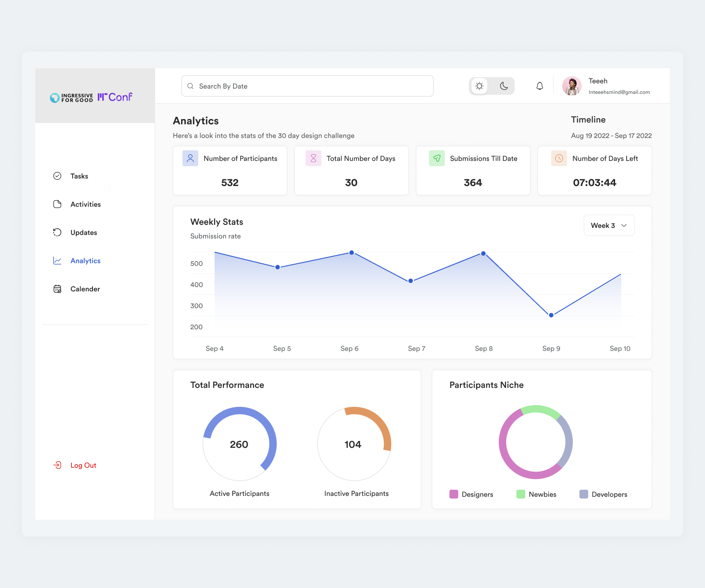705x588 pixels.
Task: Click the countdown 07:03:44
Action: pos(594,182)
